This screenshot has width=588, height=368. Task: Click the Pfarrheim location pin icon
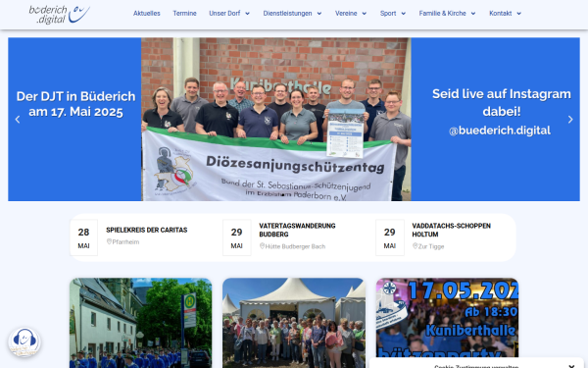(x=109, y=241)
